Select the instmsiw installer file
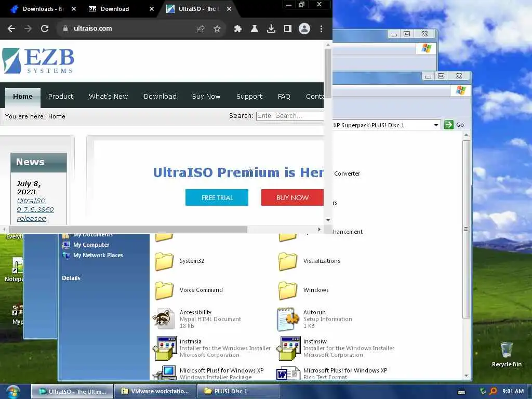 [x=335, y=348]
